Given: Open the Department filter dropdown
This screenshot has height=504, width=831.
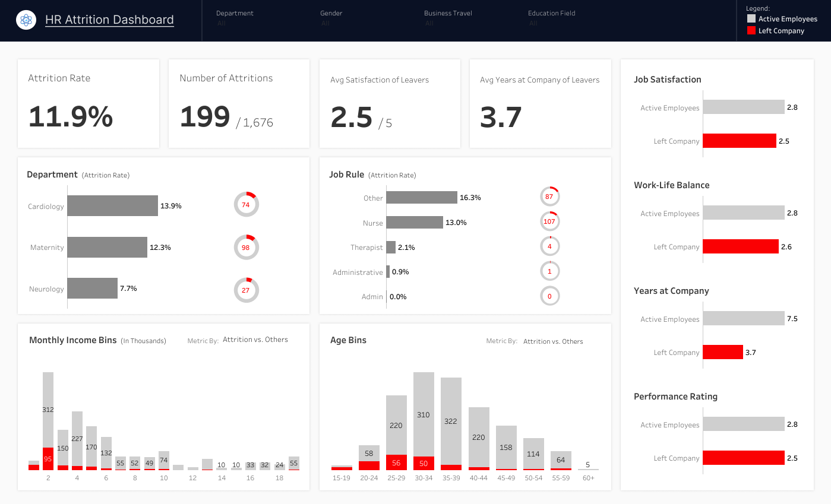Looking at the screenshot, I should pyautogui.click(x=235, y=18).
